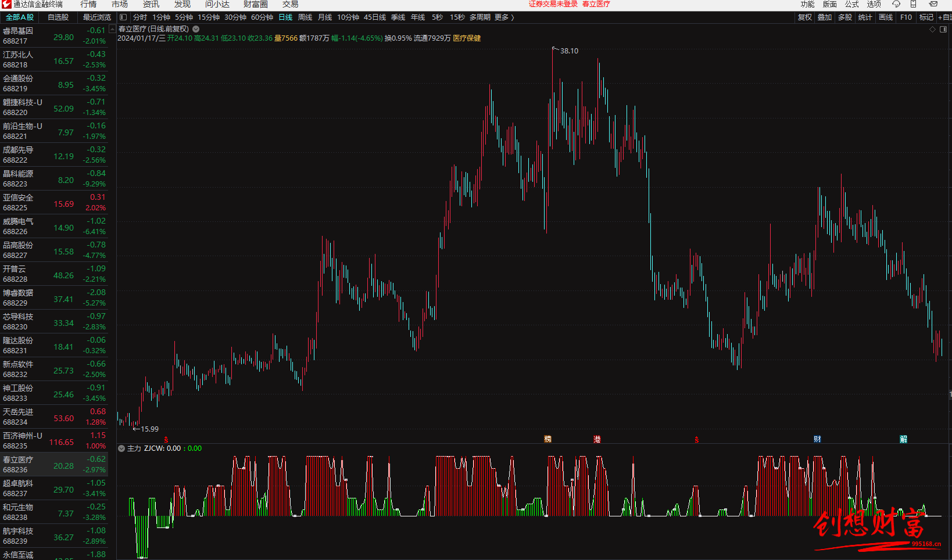Open the 问小达 menu
Screen dimensions: 952x560
[x=217, y=4]
